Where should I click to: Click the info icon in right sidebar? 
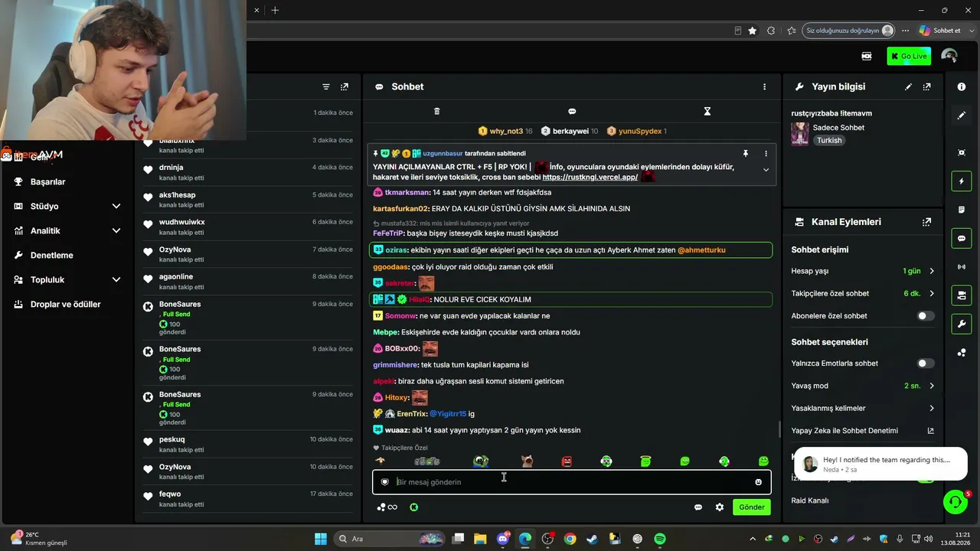click(962, 87)
